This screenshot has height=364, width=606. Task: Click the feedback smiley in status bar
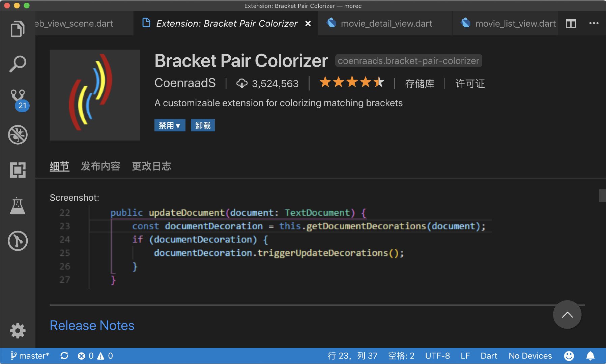point(569,356)
